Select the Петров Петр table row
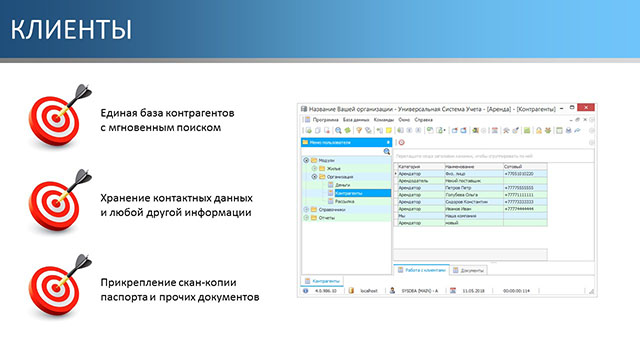 click(x=470, y=188)
